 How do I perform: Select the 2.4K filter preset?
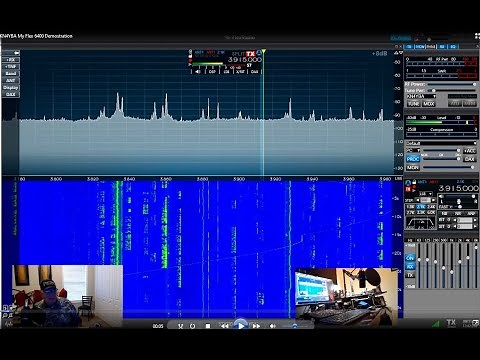point(431,207)
